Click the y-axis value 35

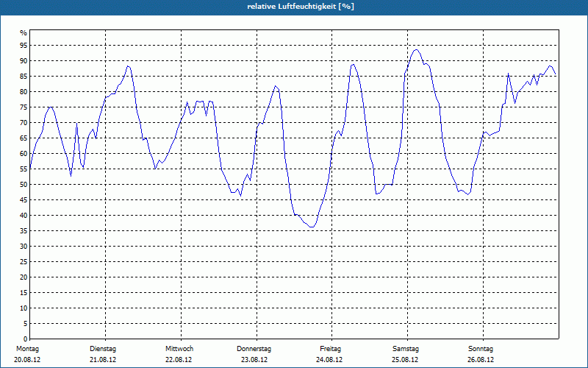coord(24,231)
